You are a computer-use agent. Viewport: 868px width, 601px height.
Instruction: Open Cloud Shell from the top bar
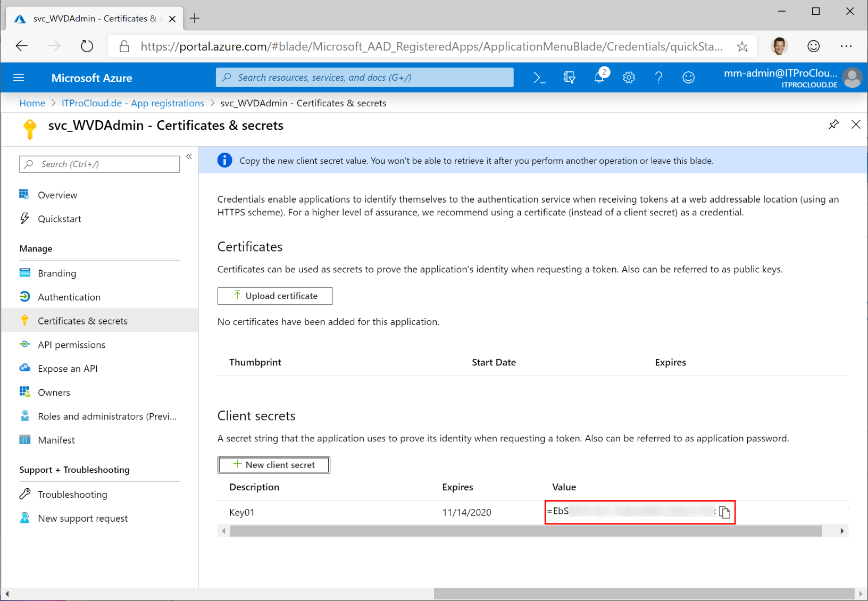539,78
